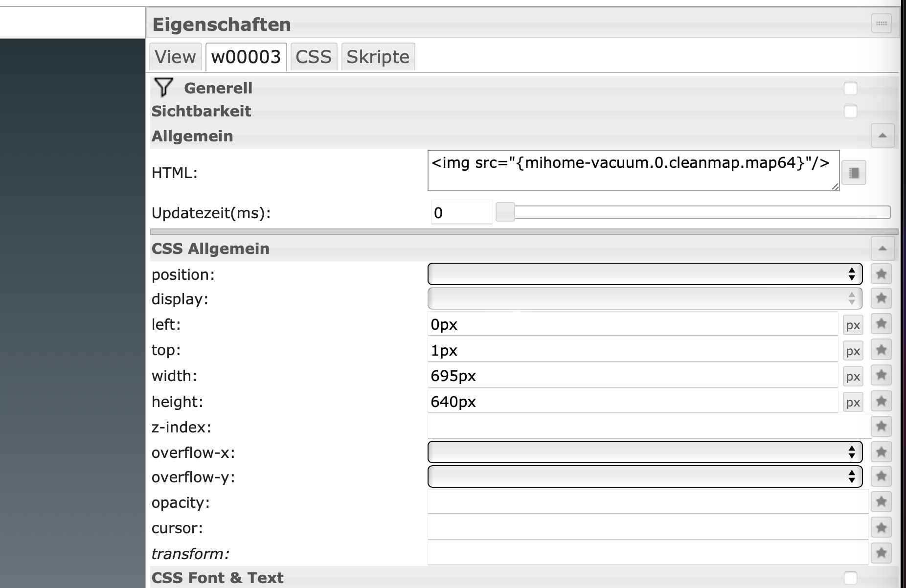Screen dimensions: 906x588
Task: Click the Updatezeit(ms) value field
Action: tap(461, 212)
